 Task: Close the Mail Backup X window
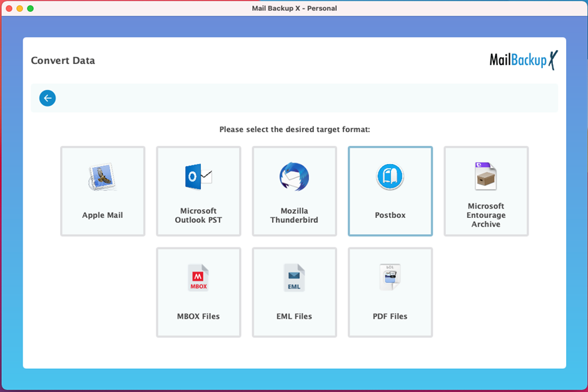[9, 8]
